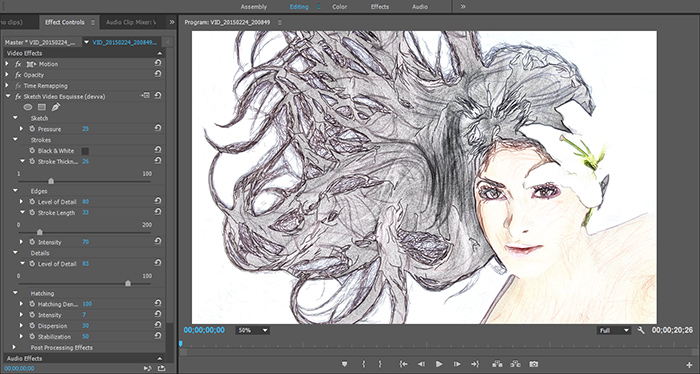700x374 pixels.
Task: Mark Out point
Action: [x=380, y=364]
